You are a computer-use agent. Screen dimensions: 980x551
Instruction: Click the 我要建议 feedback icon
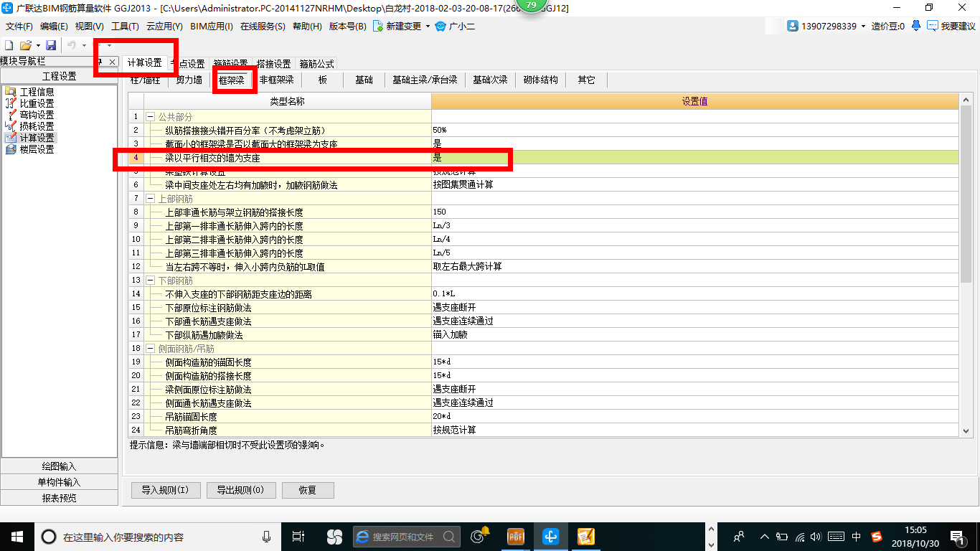coord(932,27)
